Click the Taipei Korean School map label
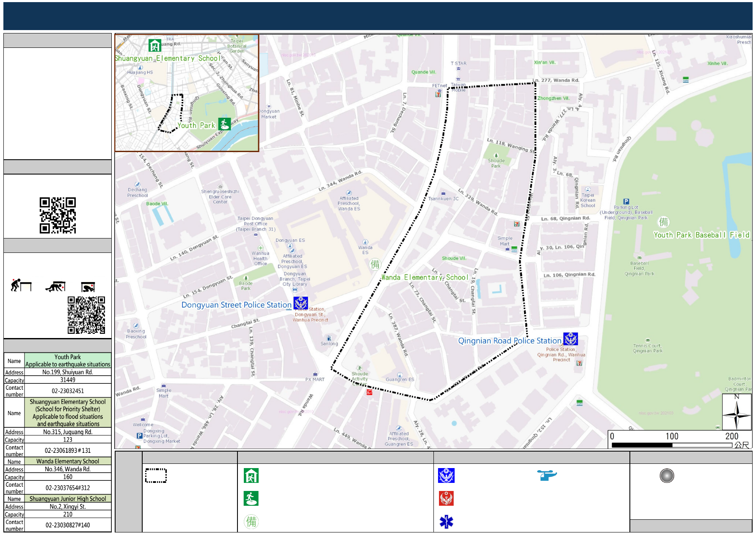This screenshot has height=535, width=756. coord(588,200)
